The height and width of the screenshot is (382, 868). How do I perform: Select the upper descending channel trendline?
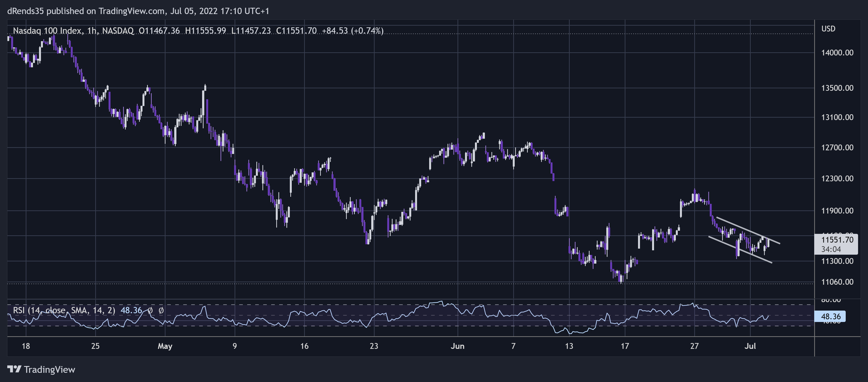(x=748, y=230)
